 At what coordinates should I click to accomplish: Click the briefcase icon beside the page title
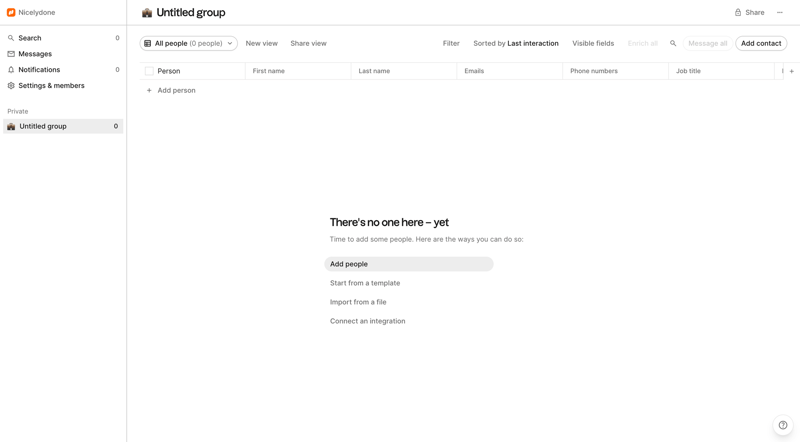tap(147, 13)
